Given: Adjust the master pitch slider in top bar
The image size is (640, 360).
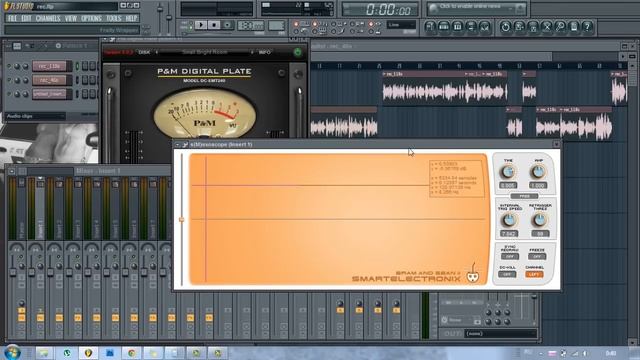Looking at the screenshot, I should click(169, 18).
